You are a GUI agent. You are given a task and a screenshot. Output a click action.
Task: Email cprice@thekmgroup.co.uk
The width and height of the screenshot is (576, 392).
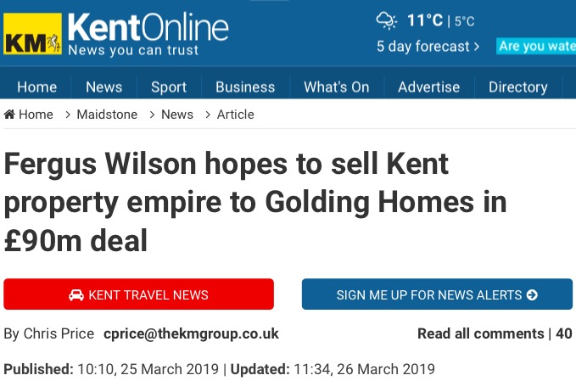click(191, 334)
